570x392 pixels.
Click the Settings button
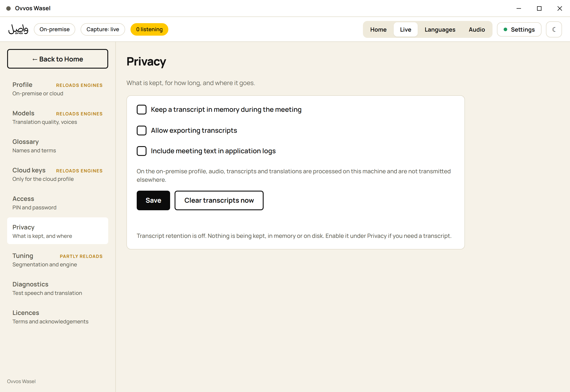pyautogui.click(x=519, y=29)
